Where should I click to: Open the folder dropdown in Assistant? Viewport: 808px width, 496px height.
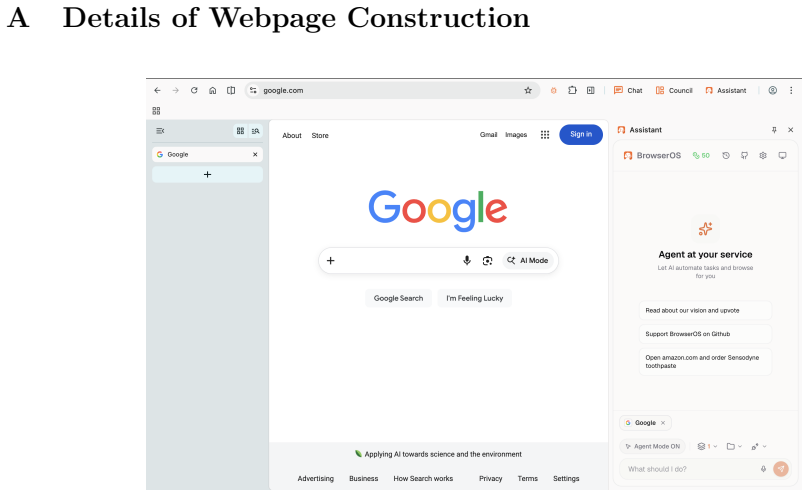pyautogui.click(x=734, y=447)
